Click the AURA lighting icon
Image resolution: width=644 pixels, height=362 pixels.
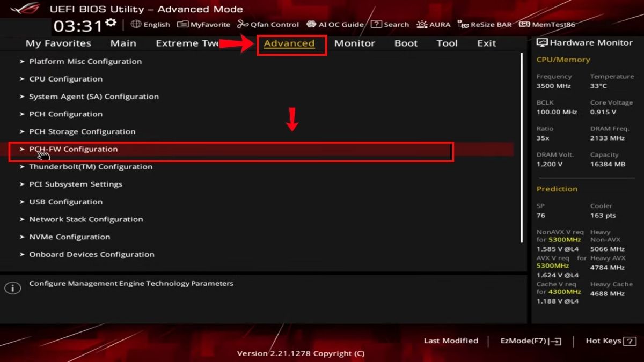pos(422,24)
